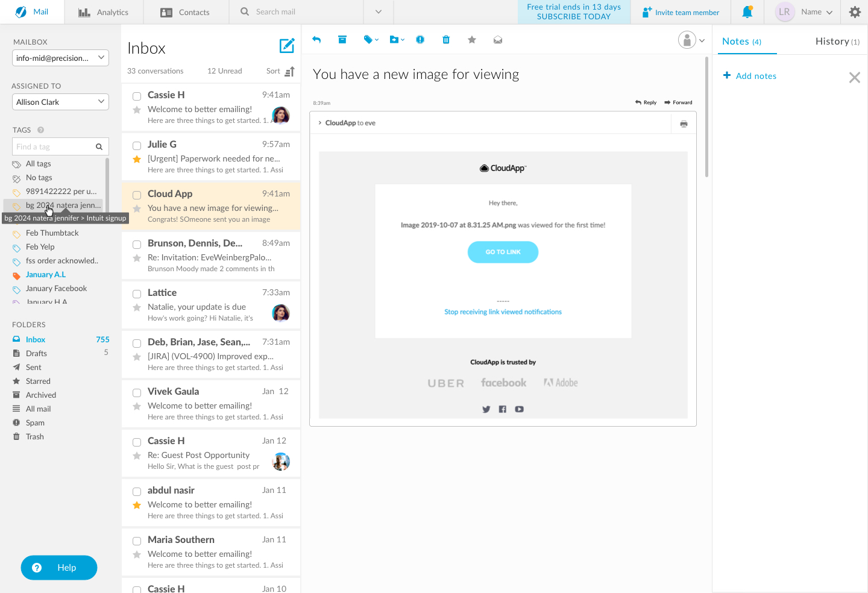Check the Brunson, Dennis conversation checkbox
868x593 pixels.
137,244
